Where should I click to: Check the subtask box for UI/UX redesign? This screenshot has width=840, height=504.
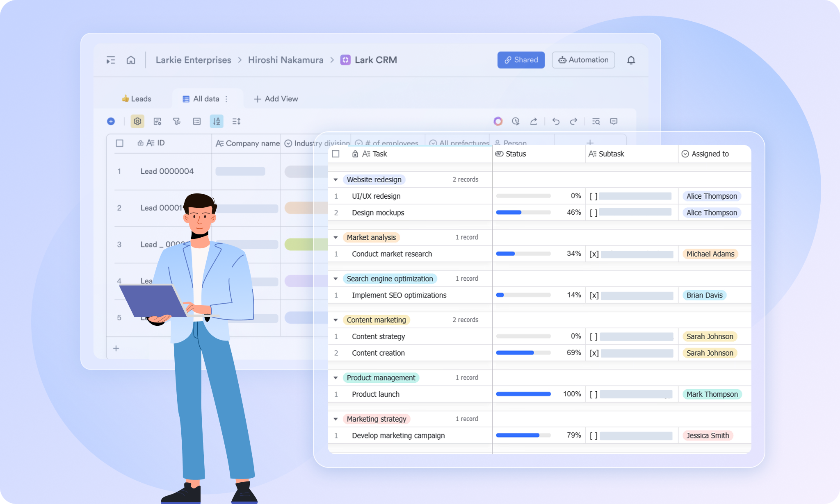[x=593, y=196]
